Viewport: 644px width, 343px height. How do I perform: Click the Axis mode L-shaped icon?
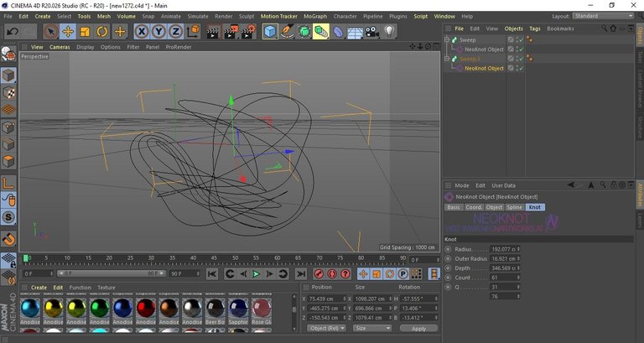pyautogui.click(x=8, y=183)
